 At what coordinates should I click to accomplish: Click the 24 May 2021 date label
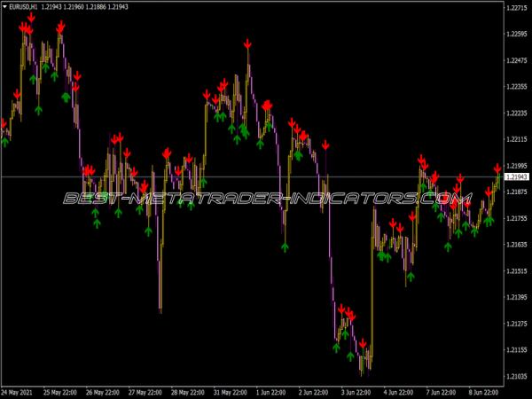(20, 391)
